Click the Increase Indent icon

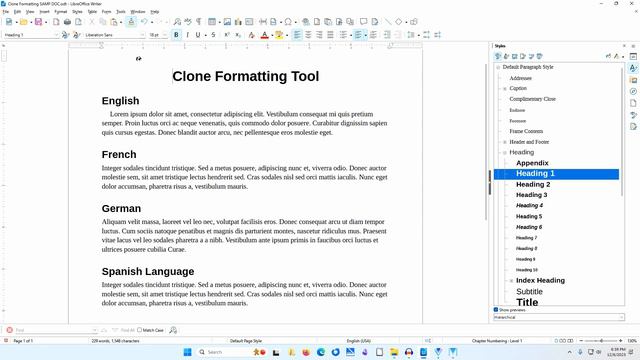point(387,35)
